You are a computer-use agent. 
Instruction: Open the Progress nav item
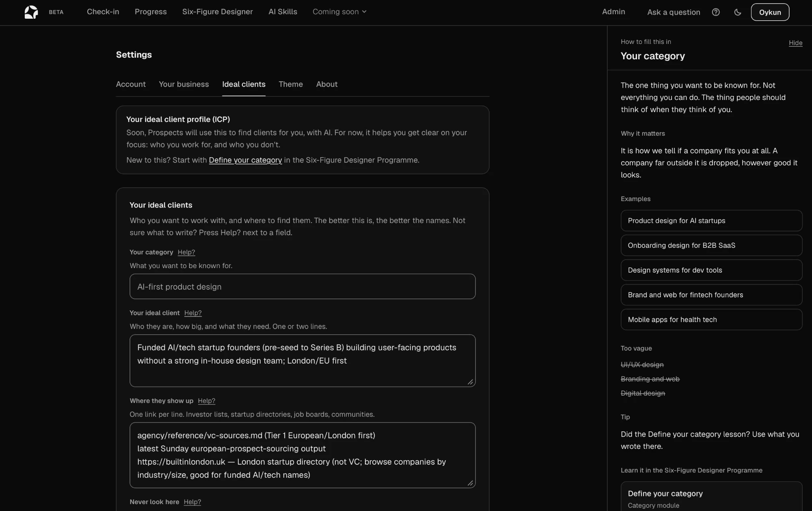(x=151, y=12)
